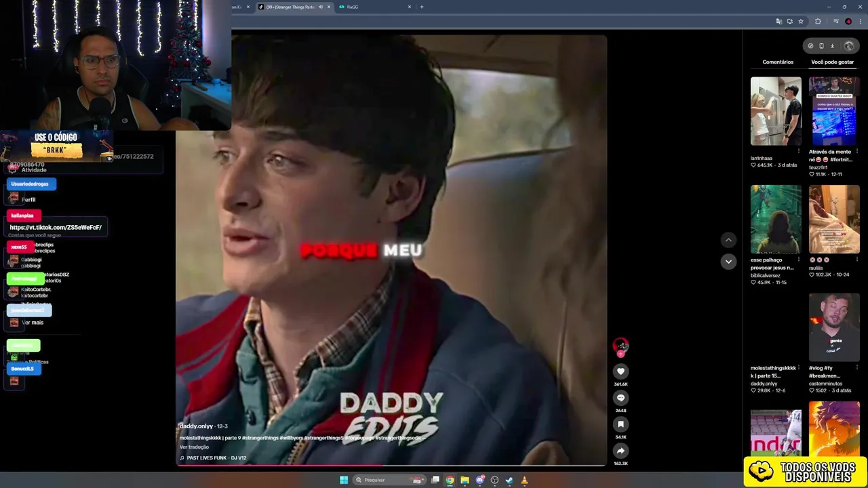Mute the Stranger Things tab audio icon
The height and width of the screenshot is (488, 868).
[321, 7]
